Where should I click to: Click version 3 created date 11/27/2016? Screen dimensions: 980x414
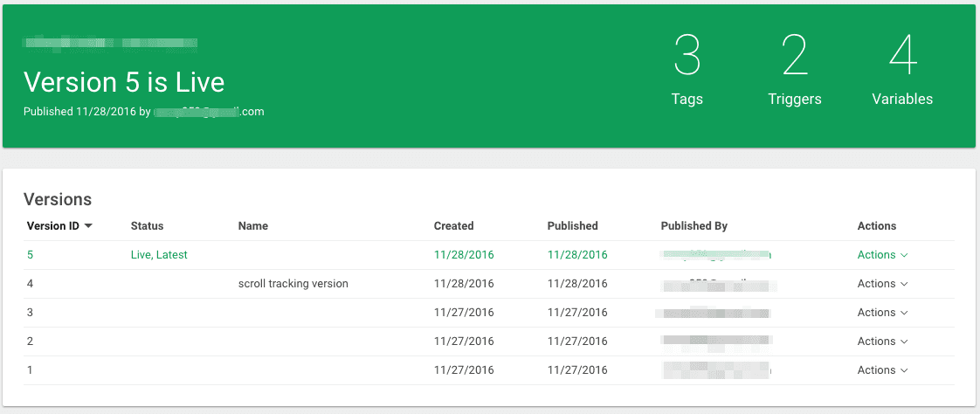click(x=464, y=312)
